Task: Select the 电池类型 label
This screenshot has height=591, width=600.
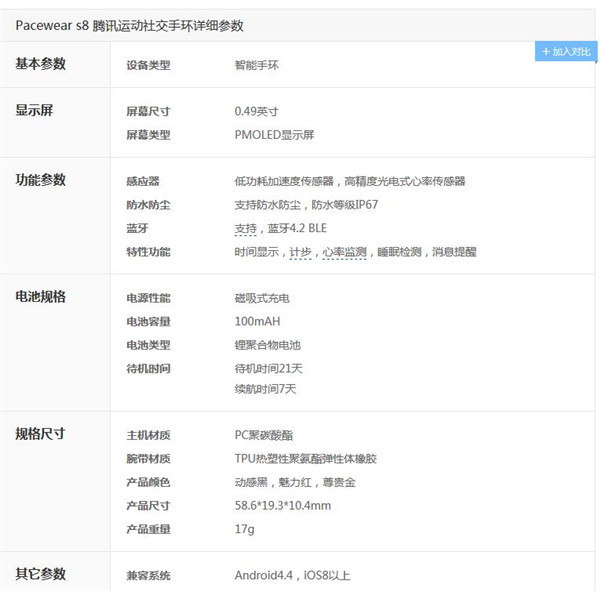Action: (148, 345)
